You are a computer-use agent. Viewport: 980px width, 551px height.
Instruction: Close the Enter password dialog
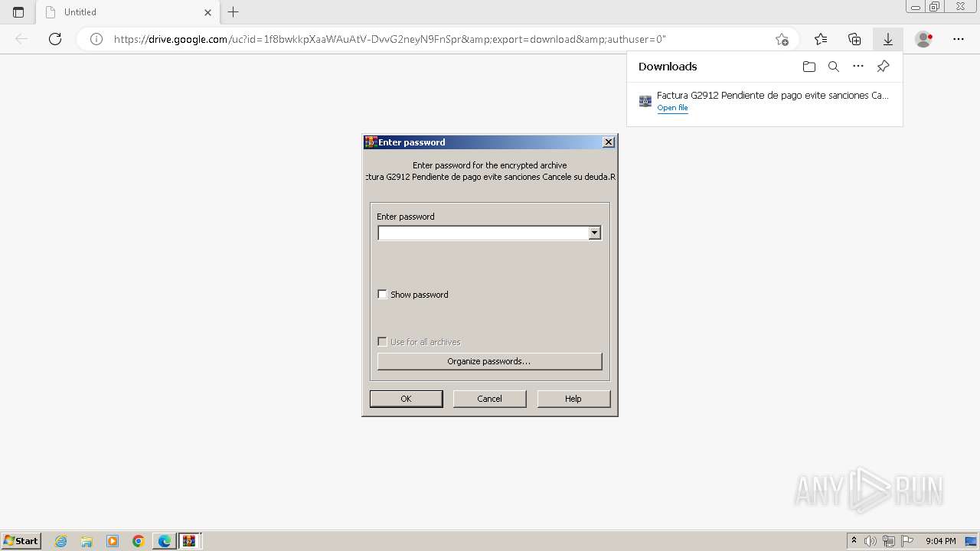click(609, 142)
